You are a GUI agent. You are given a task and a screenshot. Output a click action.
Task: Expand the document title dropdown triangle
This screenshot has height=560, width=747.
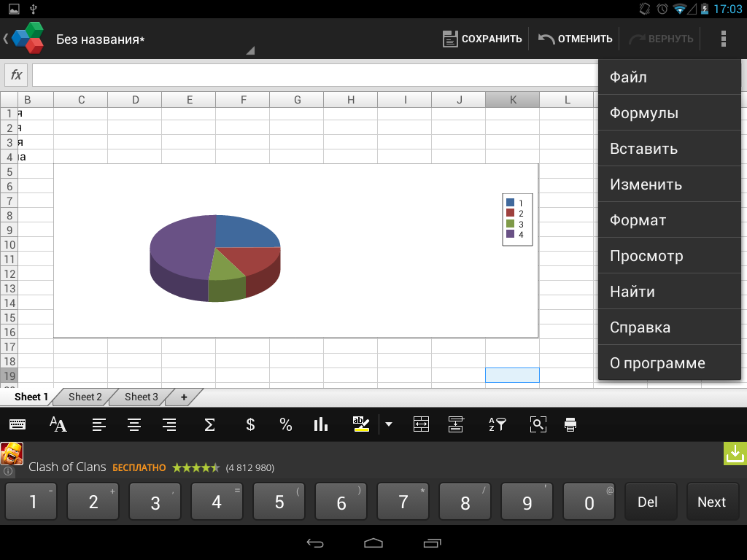point(249,51)
